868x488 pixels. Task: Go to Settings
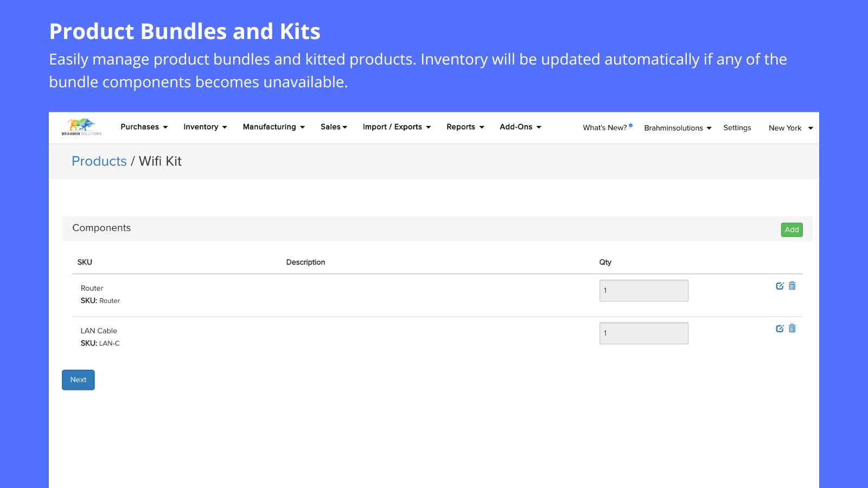click(737, 128)
